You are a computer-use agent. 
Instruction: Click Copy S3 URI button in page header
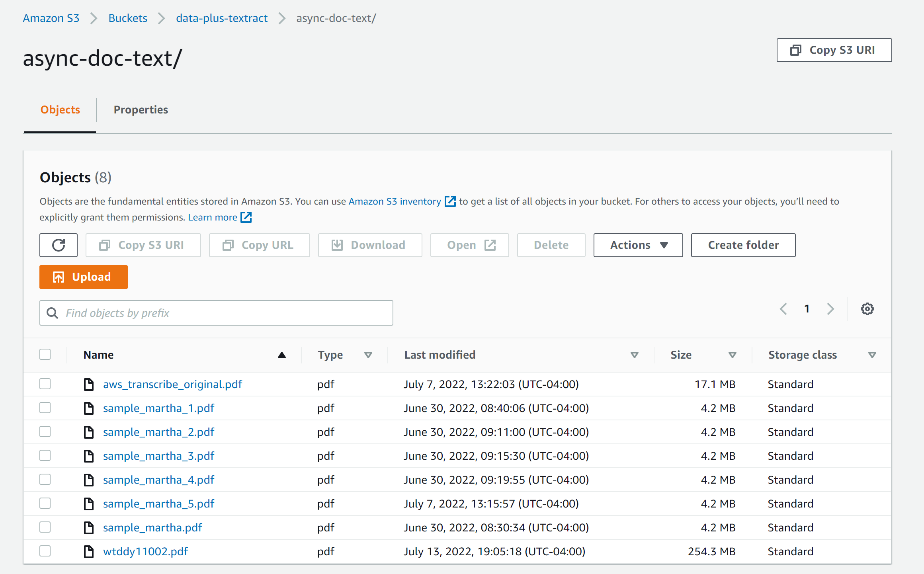pyautogui.click(x=834, y=50)
